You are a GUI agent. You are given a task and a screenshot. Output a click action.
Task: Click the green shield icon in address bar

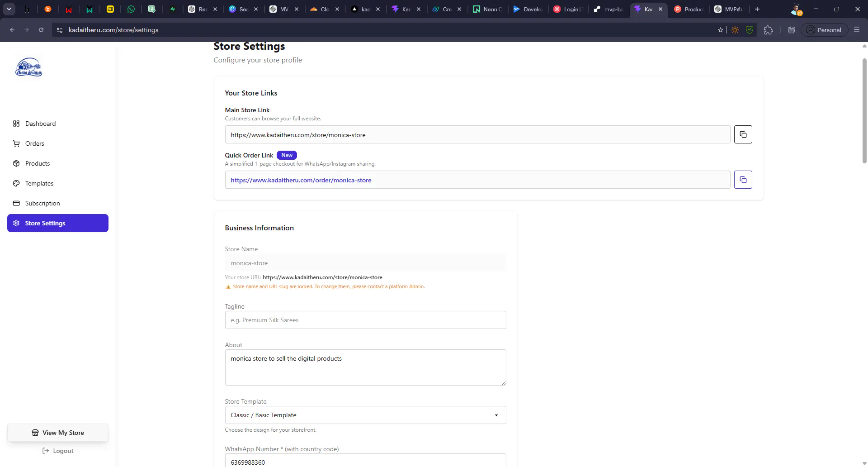point(750,30)
